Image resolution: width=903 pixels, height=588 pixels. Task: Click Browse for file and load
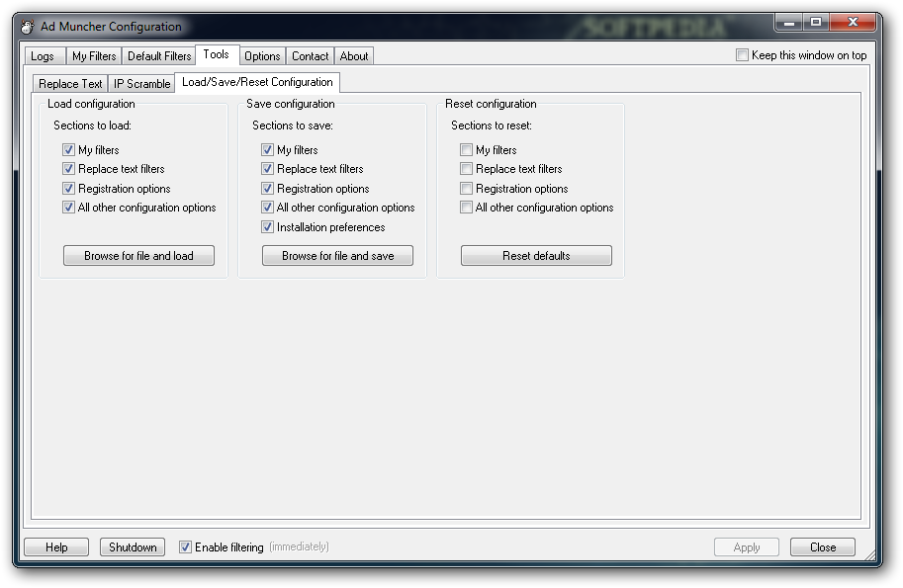coord(138,256)
